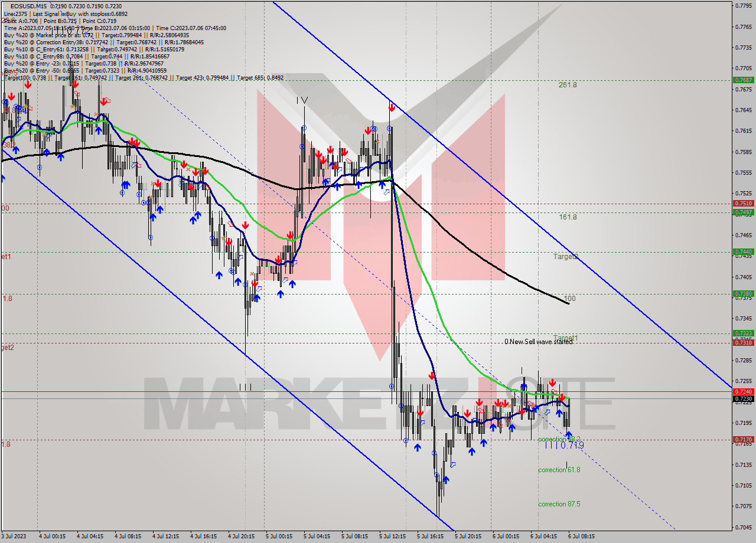Click the red 0.7170 price tag
This screenshot has width=756, height=543.
click(742, 440)
